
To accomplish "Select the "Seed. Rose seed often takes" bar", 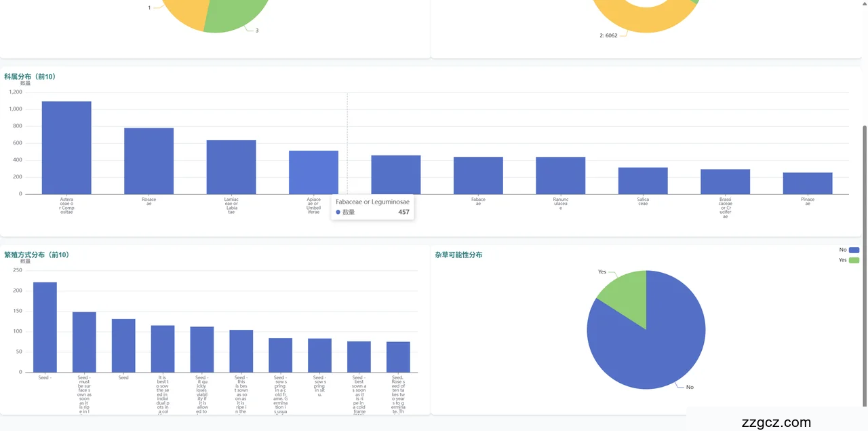I will 398,357.
